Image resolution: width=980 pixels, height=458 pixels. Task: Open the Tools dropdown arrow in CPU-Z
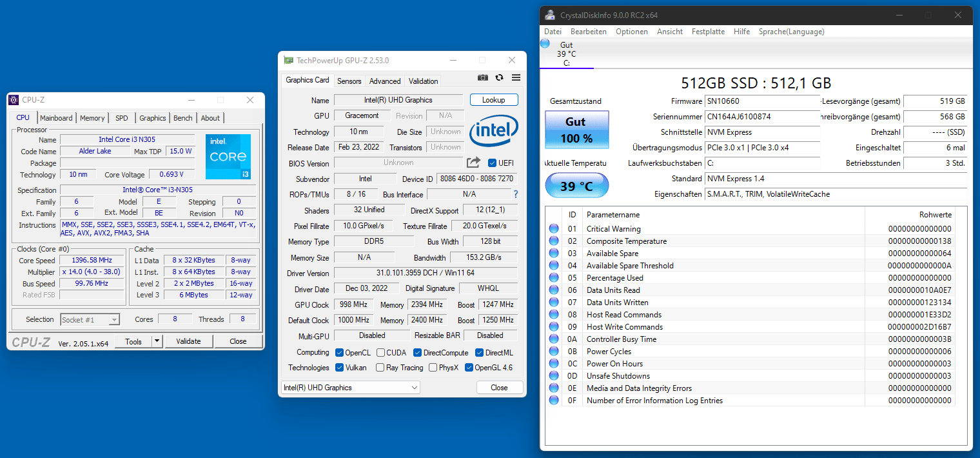tap(157, 341)
